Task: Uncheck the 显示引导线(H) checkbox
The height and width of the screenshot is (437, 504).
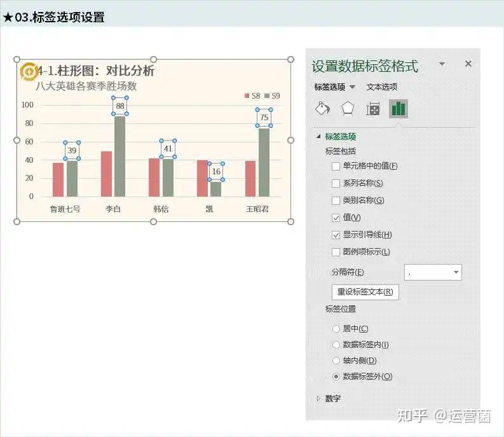Action: coord(336,235)
